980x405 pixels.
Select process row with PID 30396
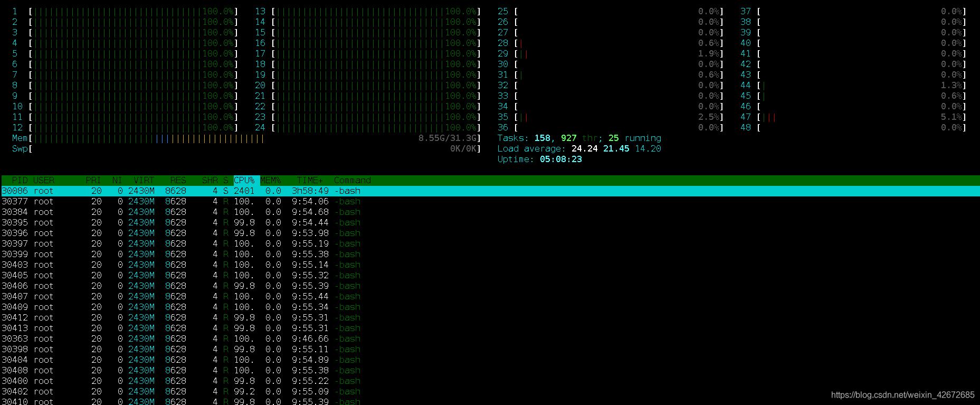(490, 233)
